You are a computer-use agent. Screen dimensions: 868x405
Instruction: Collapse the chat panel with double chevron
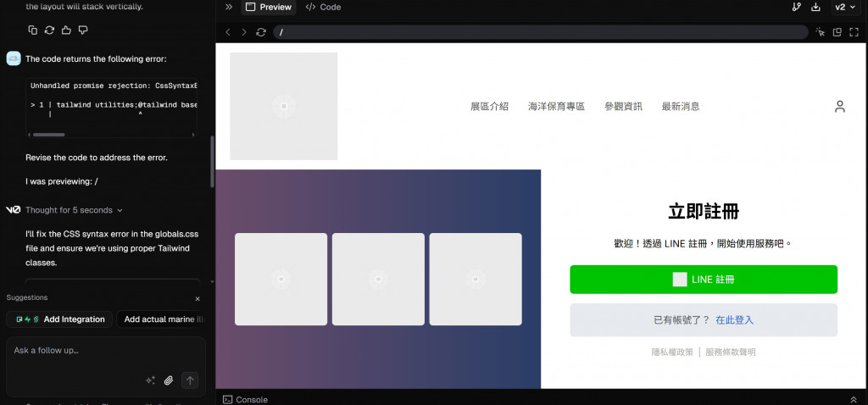click(229, 7)
